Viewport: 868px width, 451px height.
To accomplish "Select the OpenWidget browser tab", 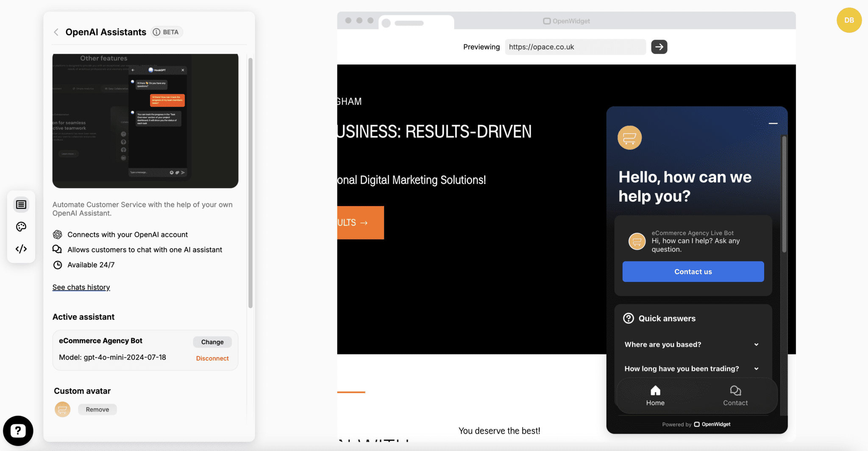I will coord(566,21).
